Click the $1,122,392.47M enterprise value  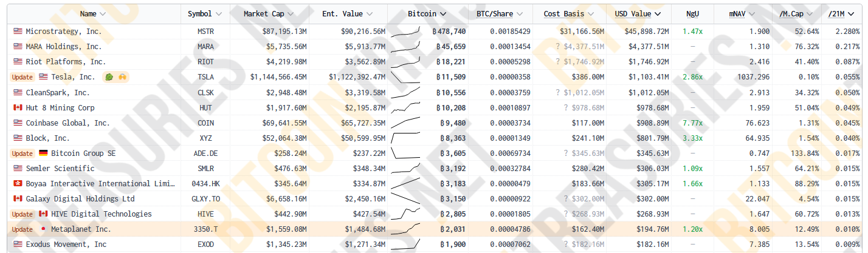click(x=357, y=77)
